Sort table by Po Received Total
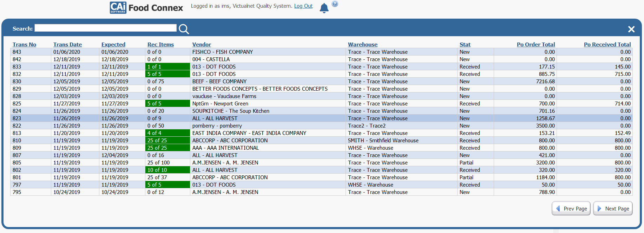The height and width of the screenshot is (233, 644). click(x=607, y=45)
